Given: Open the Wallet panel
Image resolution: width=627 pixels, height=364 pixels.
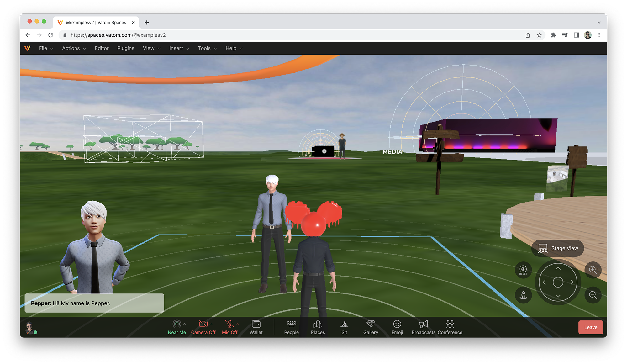Looking at the screenshot, I should [x=256, y=327].
